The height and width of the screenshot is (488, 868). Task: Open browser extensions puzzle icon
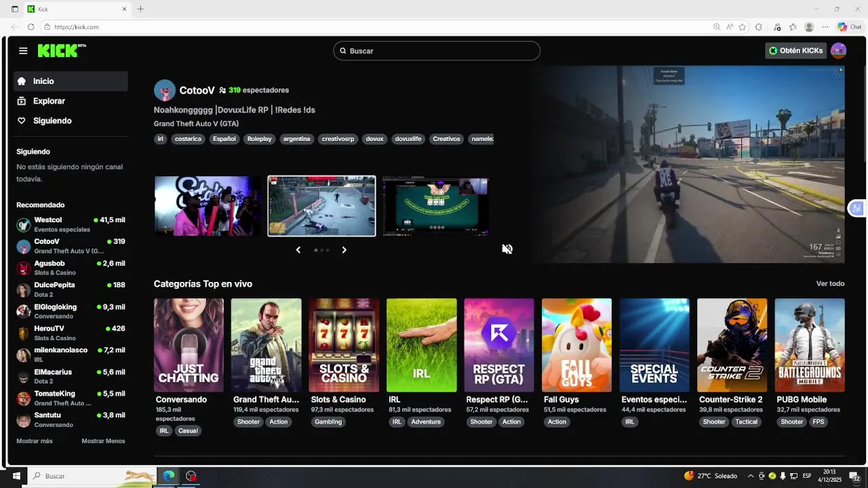tap(759, 27)
